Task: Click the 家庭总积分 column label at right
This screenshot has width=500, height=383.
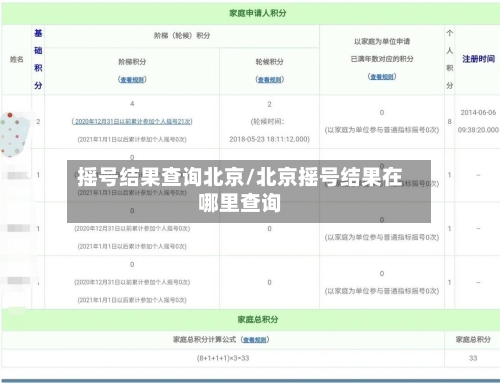Action: coord(473,340)
